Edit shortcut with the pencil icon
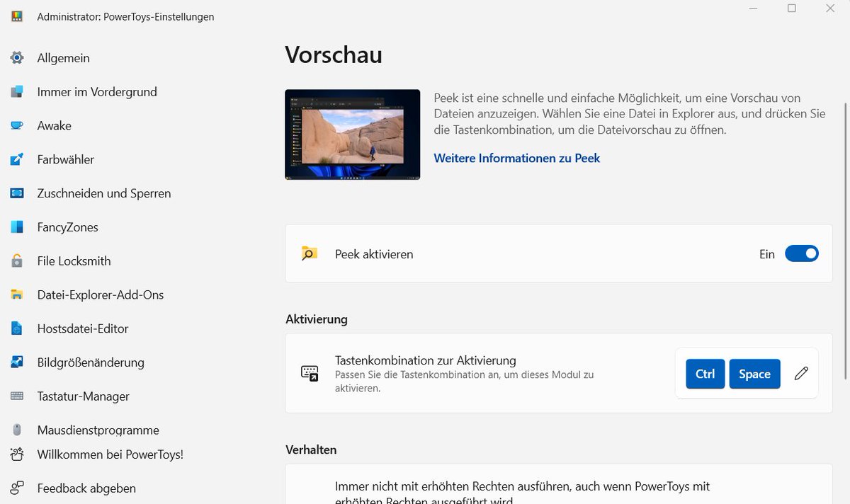The width and height of the screenshot is (850, 504). [x=801, y=373]
